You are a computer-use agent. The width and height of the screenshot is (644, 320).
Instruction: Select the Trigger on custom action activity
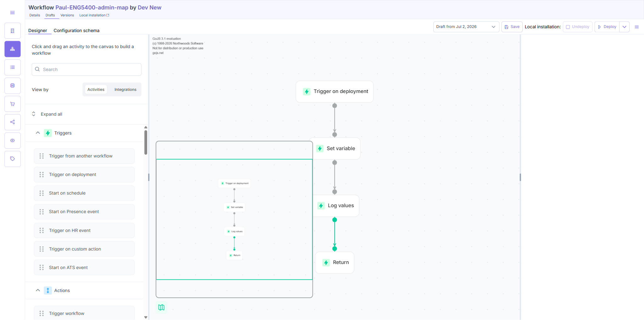click(x=84, y=249)
